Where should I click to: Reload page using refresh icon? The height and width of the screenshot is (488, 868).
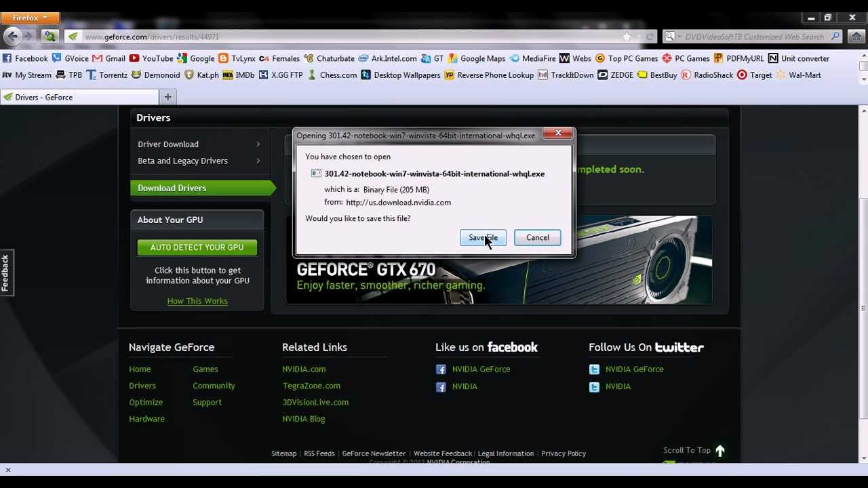[650, 37]
